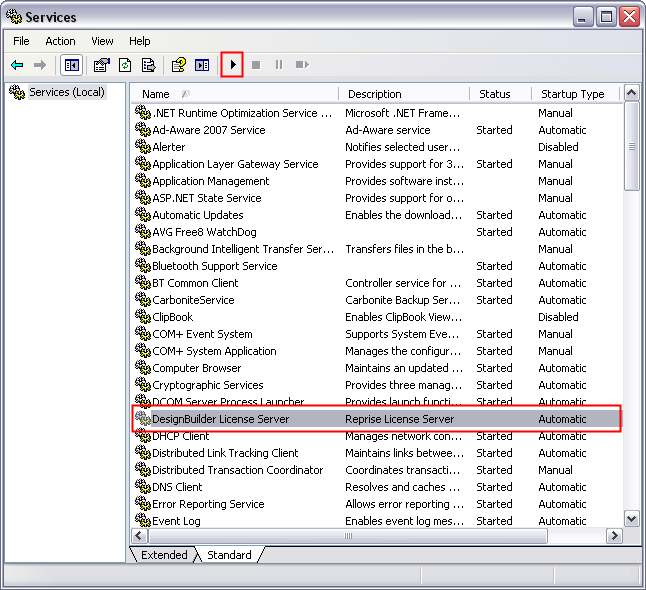Open the Properties toolbar icon
Screen dimensions: 646x590
pos(101,65)
